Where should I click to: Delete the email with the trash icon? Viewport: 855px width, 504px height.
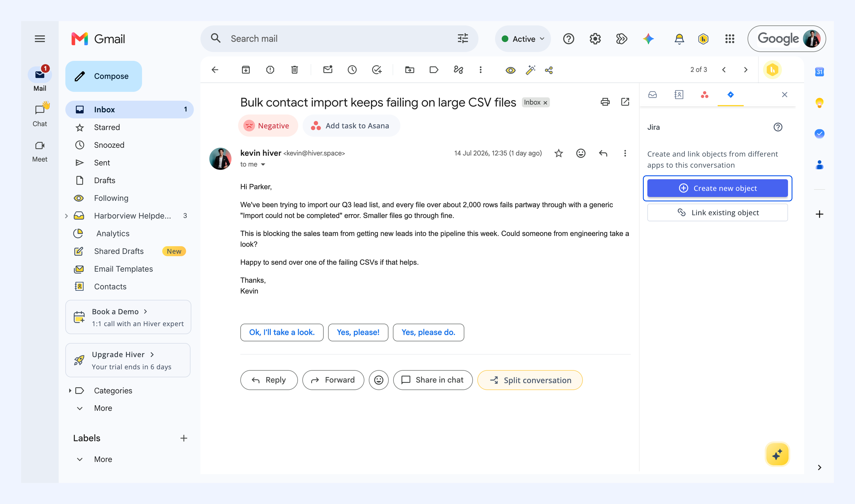(295, 70)
